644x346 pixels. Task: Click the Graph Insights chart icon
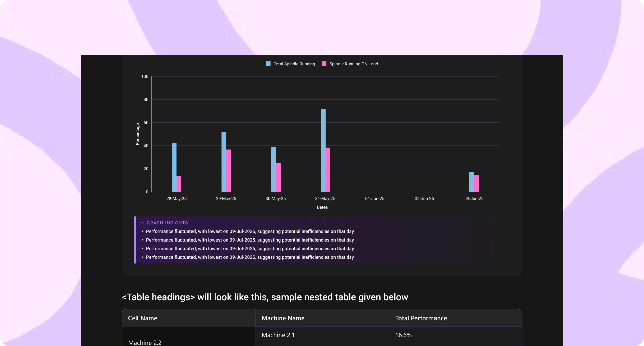point(142,223)
